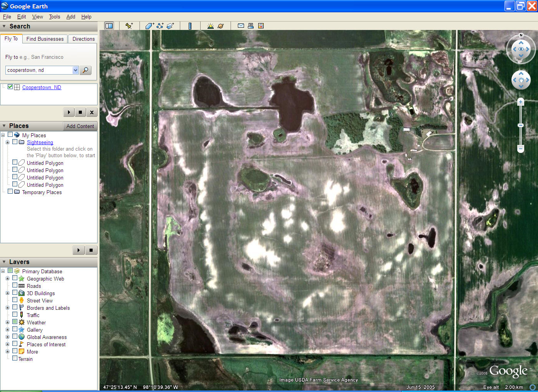
Task: Expand the Sightseeing folder
Action: [7, 142]
